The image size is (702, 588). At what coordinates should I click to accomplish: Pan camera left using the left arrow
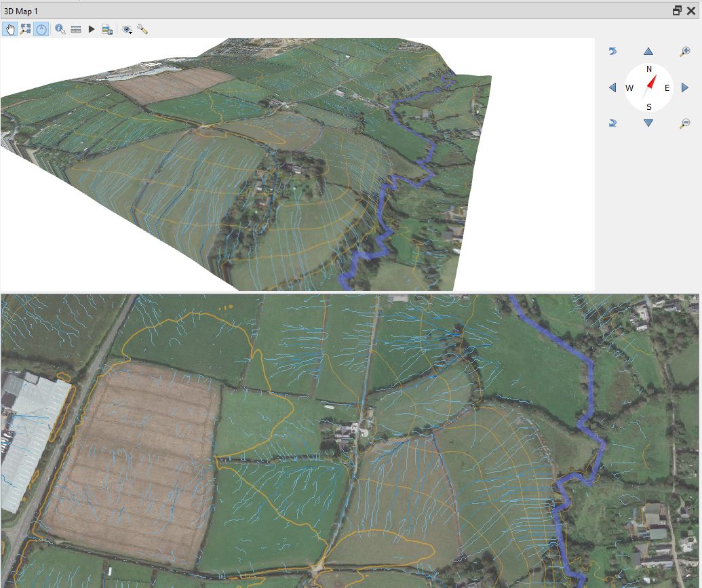[612, 87]
